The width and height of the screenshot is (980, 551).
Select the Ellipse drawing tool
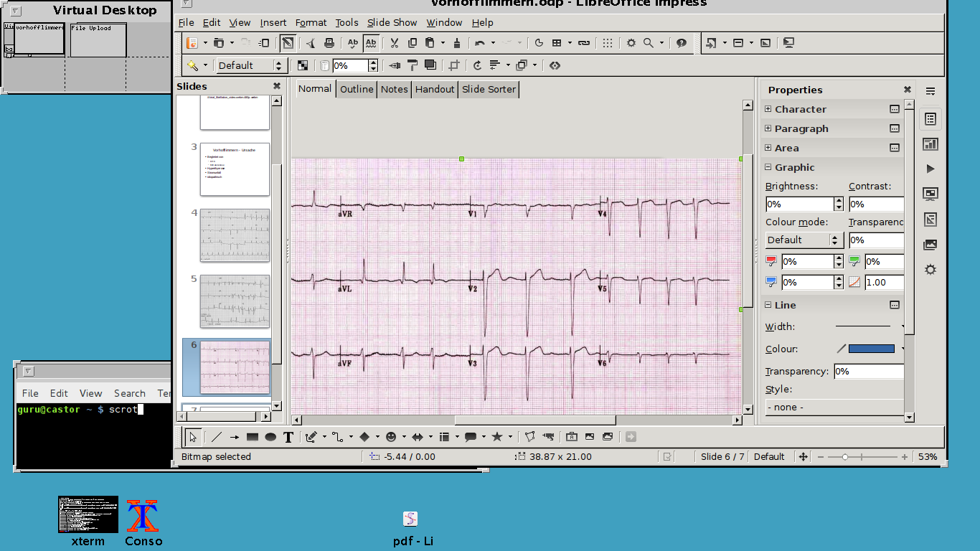pos(270,437)
